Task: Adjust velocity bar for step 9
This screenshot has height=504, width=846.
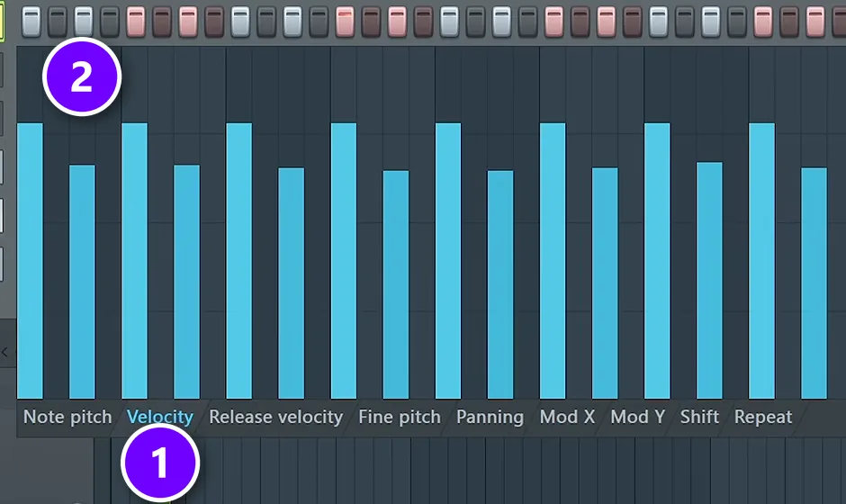Action: (x=239, y=261)
